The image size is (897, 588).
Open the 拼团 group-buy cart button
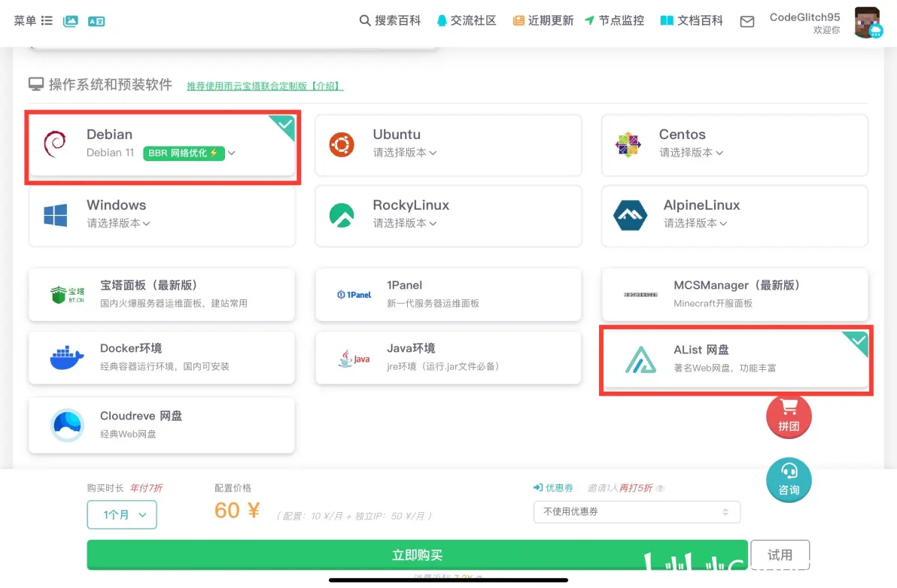(789, 417)
